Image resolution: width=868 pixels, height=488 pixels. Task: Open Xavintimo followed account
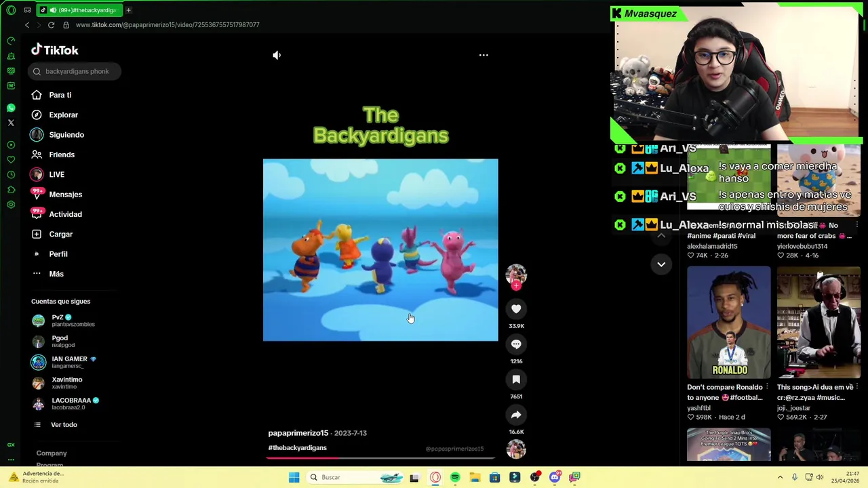click(58, 383)
